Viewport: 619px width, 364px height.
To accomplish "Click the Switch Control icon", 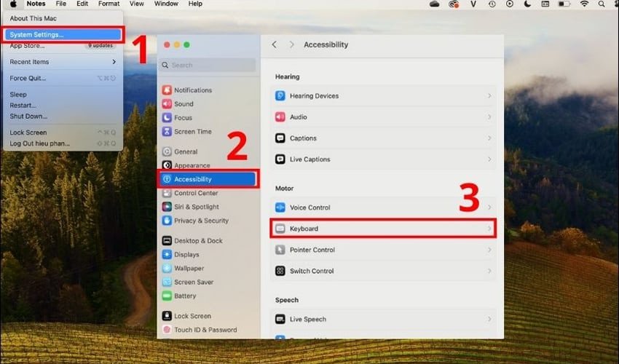I will [280, 271].
